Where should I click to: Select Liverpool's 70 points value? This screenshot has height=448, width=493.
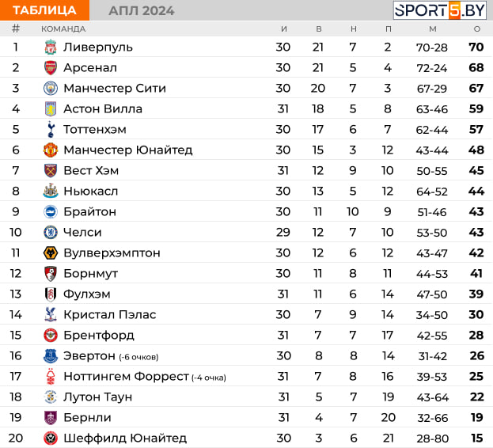click(x=476, y=47)
